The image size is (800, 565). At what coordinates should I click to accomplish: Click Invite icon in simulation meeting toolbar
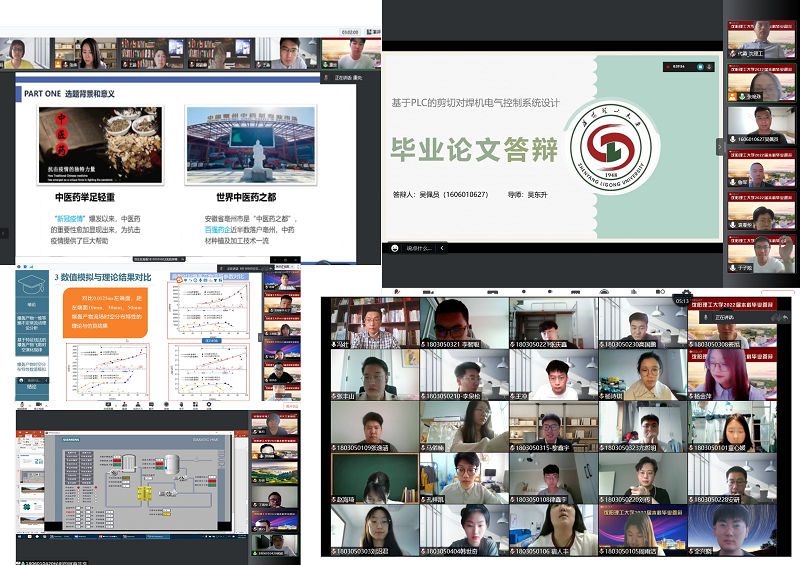coord(124,404)
